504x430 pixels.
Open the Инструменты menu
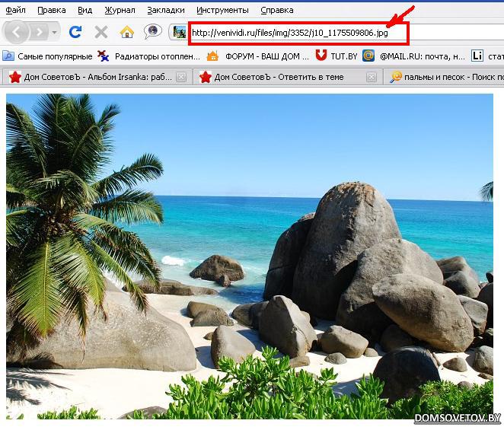point(222,10)
